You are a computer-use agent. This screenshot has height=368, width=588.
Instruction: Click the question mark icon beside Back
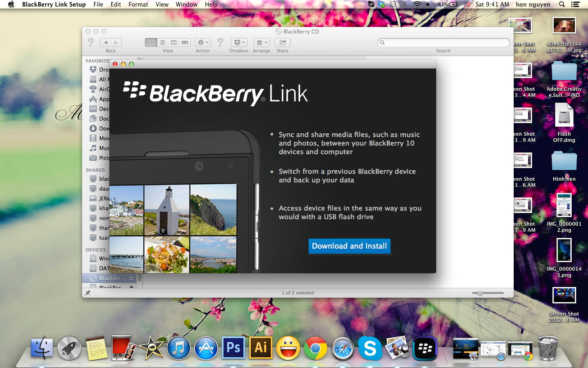pos(91,42)
